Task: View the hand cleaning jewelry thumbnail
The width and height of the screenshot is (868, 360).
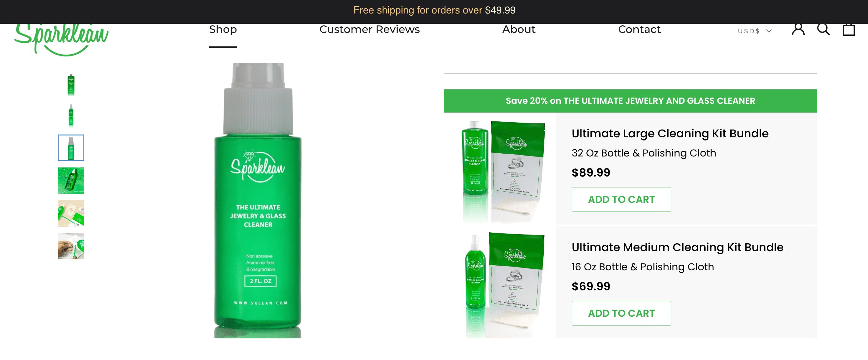Action: coord(71,246)
